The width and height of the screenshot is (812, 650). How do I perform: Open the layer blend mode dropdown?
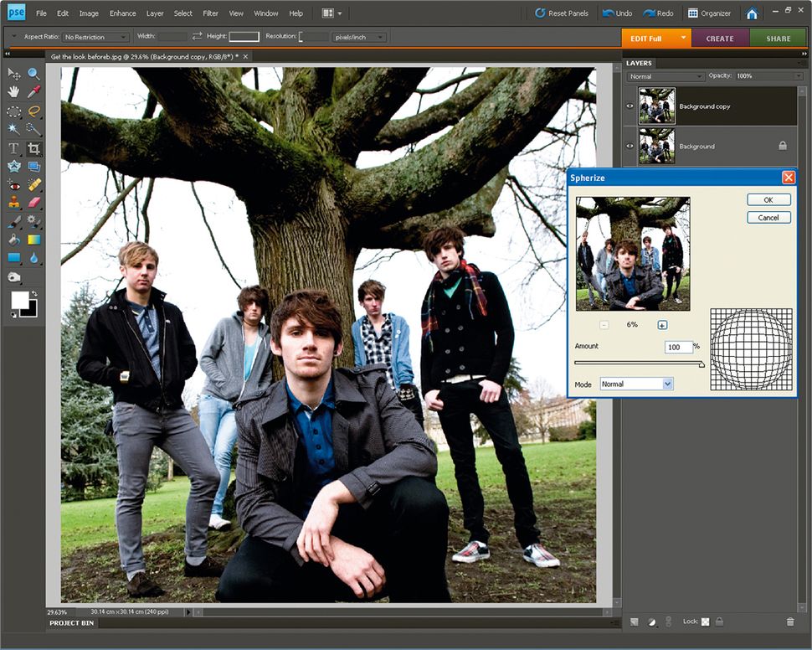(x=664, y=76)
